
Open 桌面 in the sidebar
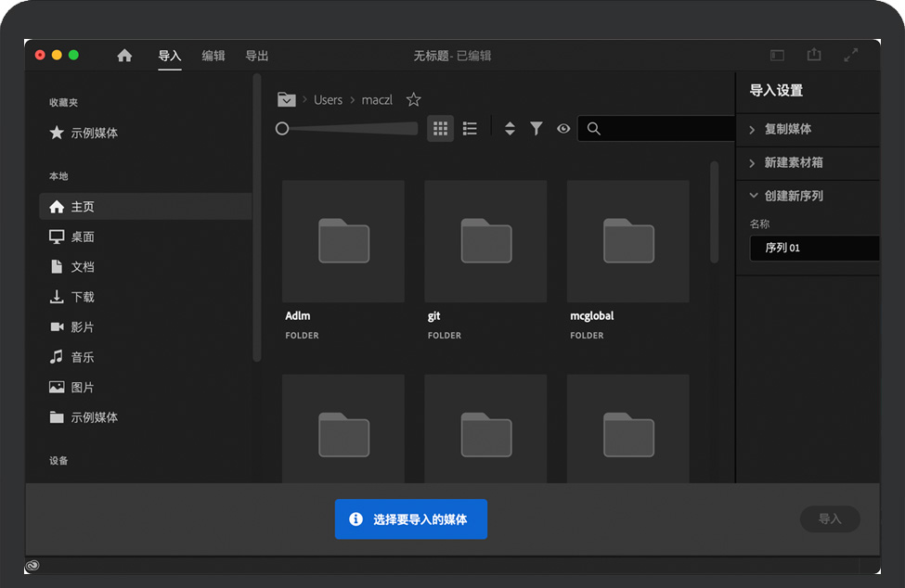83,237
